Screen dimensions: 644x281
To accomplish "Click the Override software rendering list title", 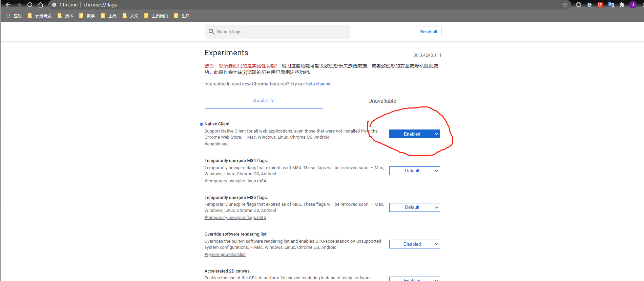I will [x=235, y=234].
